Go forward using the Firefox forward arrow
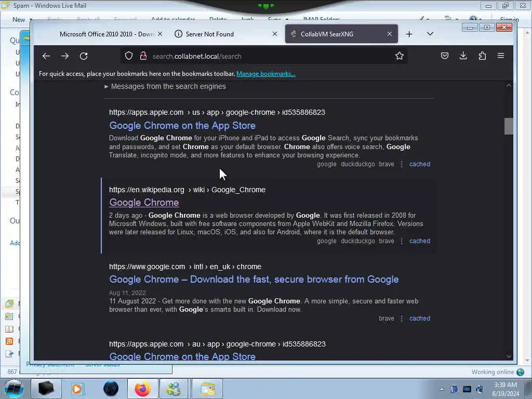Viewport: 532px width, 399px height. [65, 56]
